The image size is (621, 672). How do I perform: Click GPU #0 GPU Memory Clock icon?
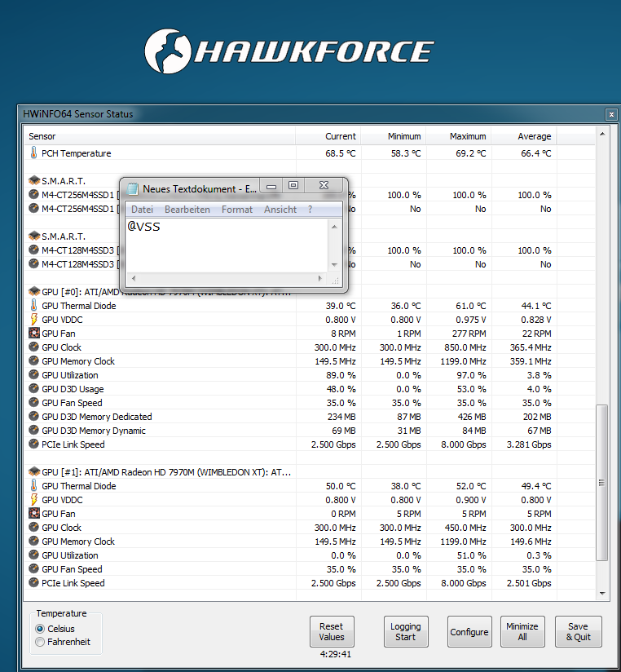tap(34, 360)
